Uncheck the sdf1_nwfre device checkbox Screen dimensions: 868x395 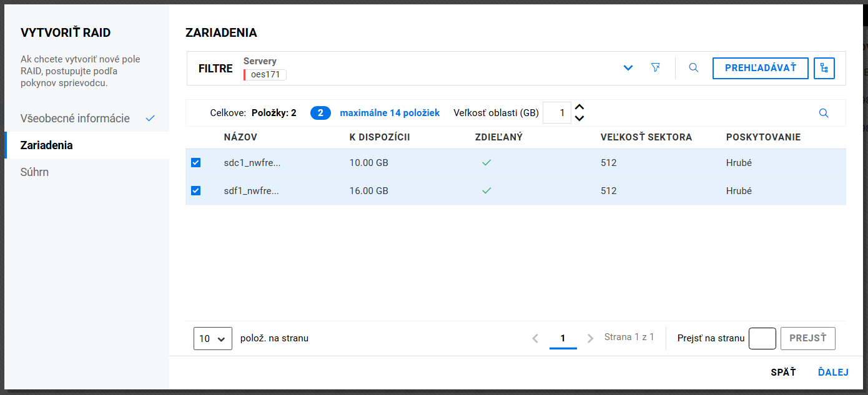tap(195, 191)
